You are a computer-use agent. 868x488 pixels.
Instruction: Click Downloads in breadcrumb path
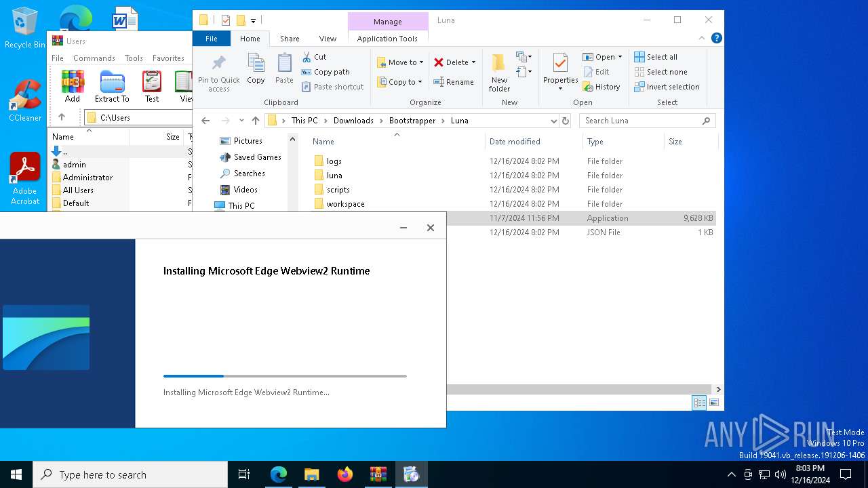coord(353,121)
